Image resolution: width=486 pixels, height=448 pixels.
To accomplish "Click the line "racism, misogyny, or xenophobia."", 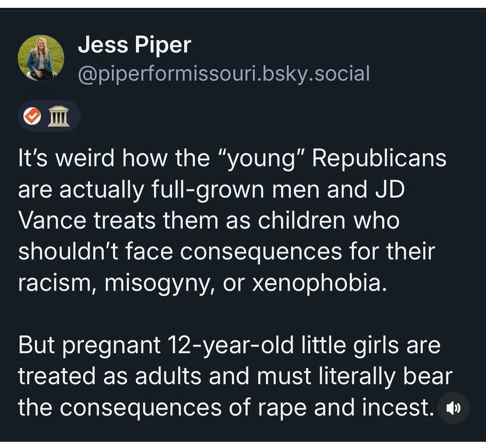I will [203, 283].
